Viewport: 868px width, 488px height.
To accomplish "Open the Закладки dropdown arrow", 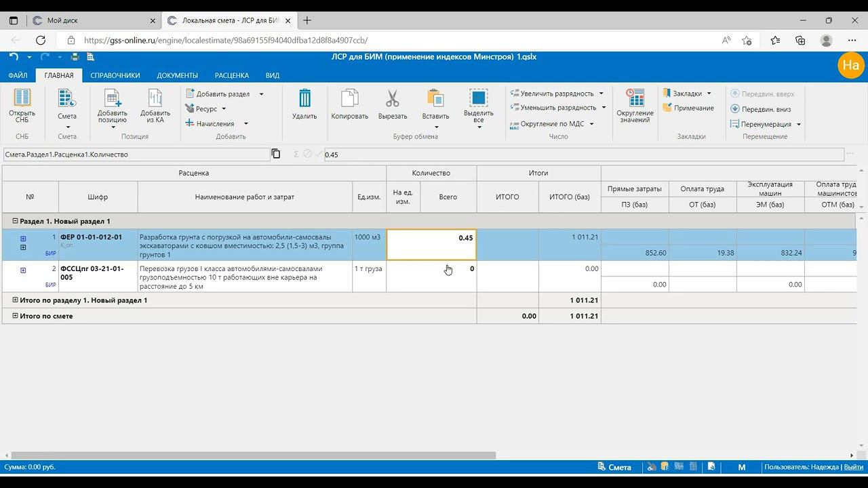I will (x=709, y=94).
